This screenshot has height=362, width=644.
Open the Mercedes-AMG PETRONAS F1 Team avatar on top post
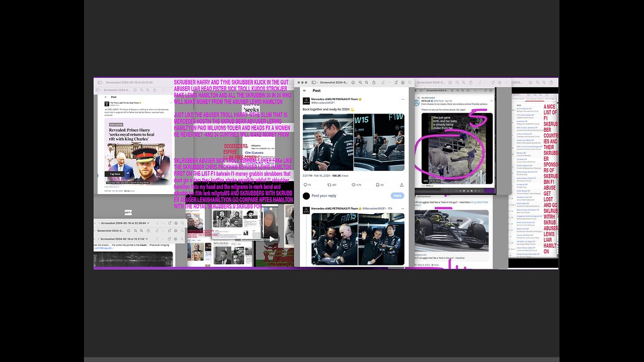click(306, 101)
